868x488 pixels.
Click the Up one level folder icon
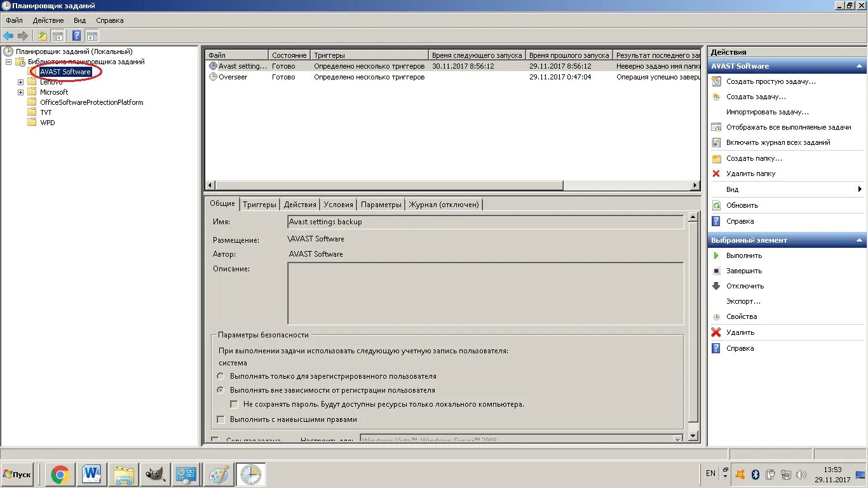tap(43, 36)
